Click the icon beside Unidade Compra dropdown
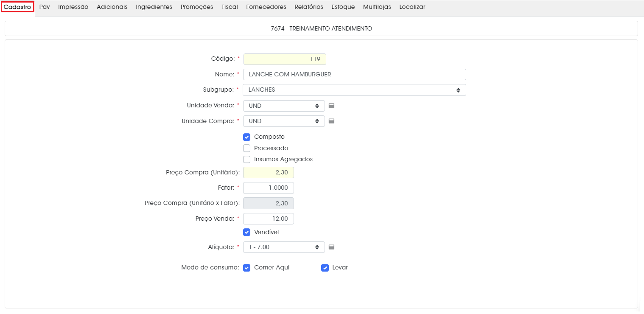 [x=332, y=121]
